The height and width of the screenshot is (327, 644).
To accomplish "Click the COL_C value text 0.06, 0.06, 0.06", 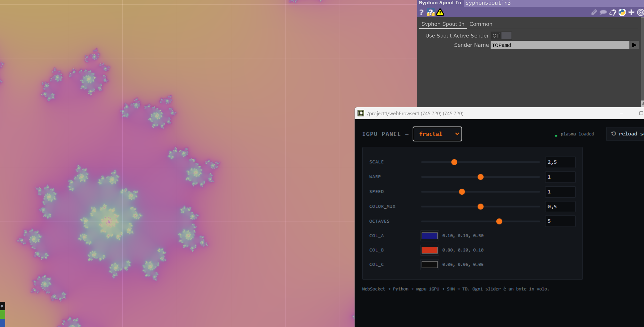I will (x=463, y=265).
